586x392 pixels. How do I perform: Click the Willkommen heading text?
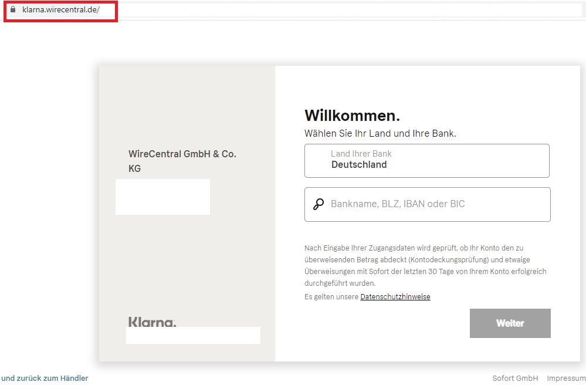[x=352, y=115]
